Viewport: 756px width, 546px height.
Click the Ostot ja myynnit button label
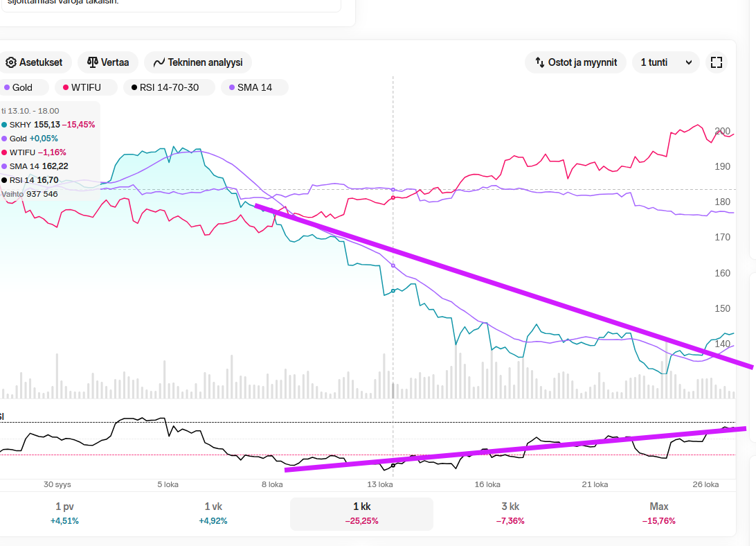582,62
